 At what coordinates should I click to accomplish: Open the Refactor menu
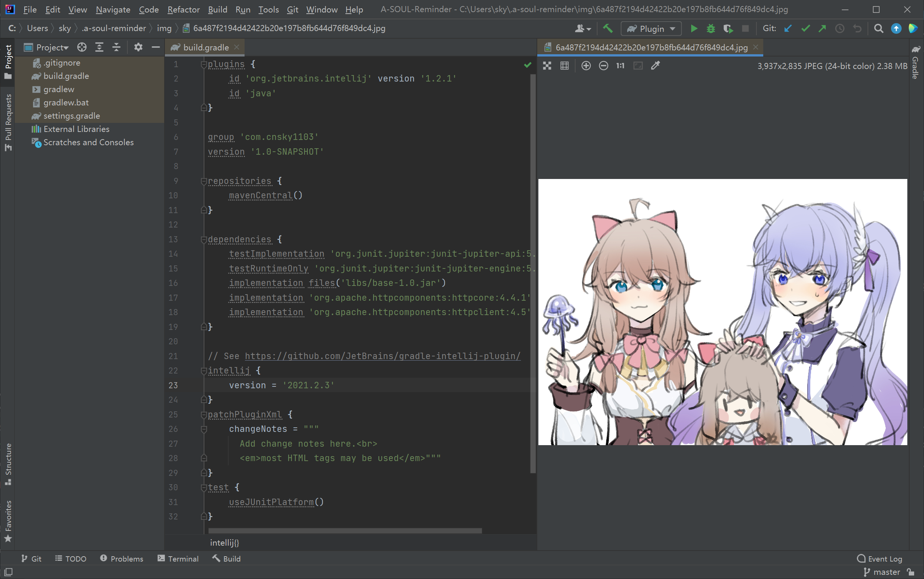point(184,9)
